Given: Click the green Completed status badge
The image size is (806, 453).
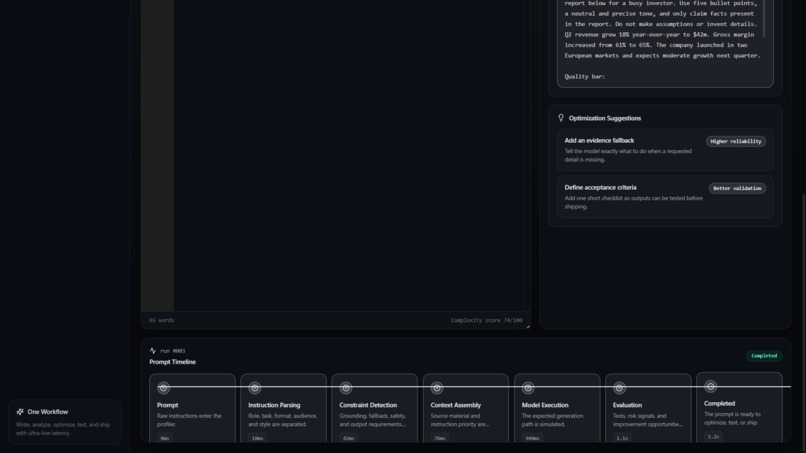Looking at the screenshot, I should tap(764, 356).
